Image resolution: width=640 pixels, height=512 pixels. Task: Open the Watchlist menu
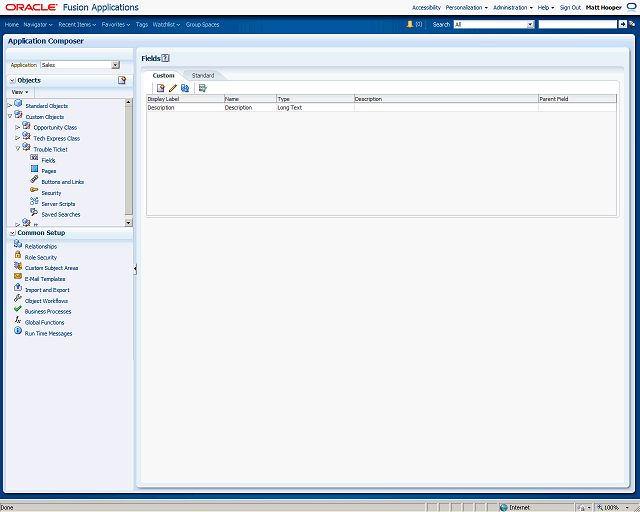[167, 24]
